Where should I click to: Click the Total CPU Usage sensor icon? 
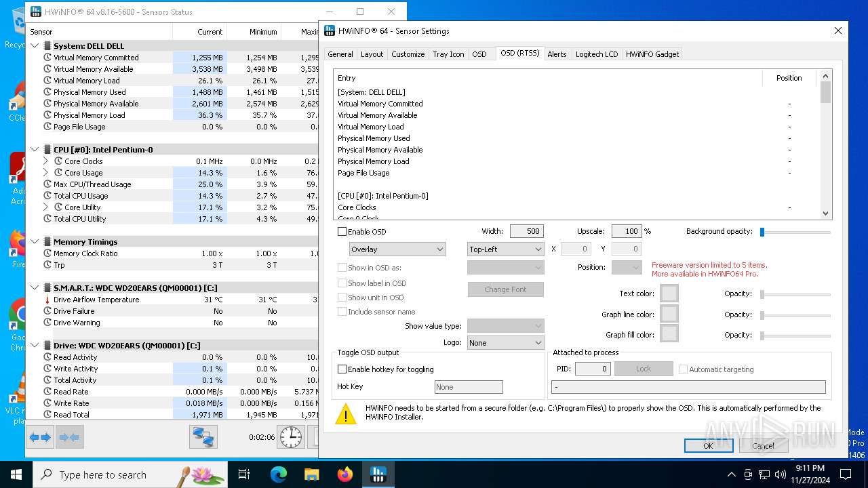[x=47, y=196]
